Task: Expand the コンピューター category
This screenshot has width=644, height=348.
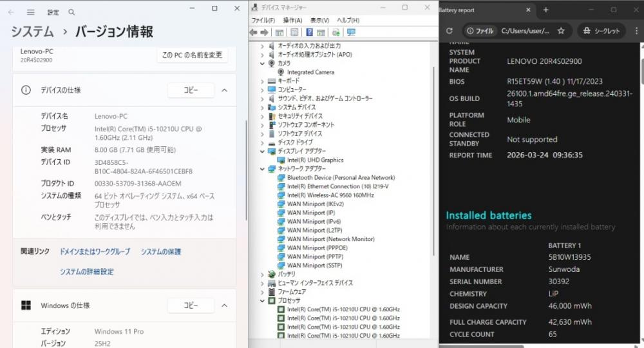Action: coord(263,90)
